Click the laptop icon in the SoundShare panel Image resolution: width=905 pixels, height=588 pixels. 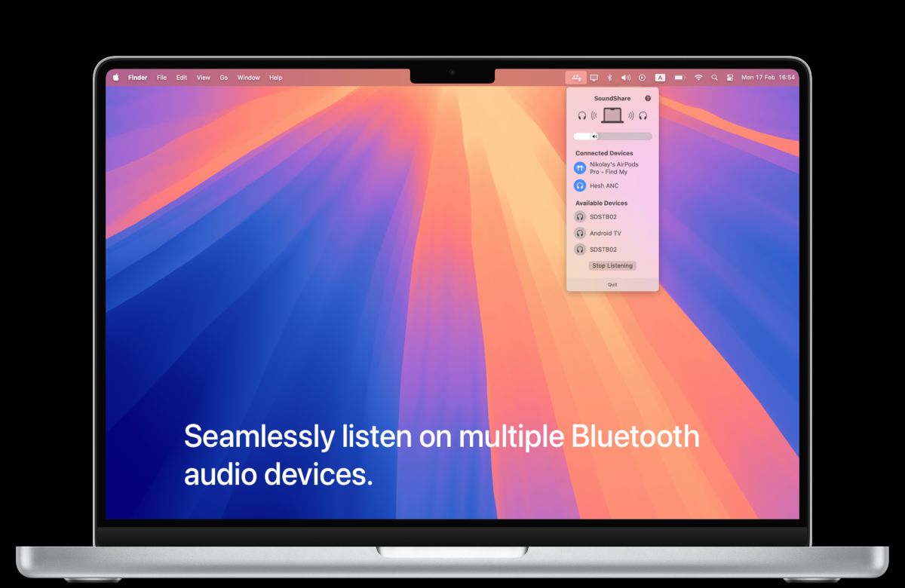[x=612, y=115]
